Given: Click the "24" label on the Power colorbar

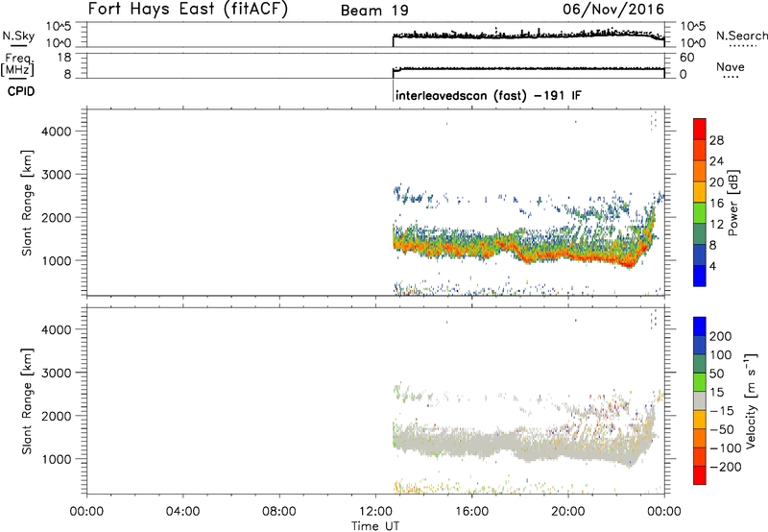Looking at the screenshot, I should 716,161.
